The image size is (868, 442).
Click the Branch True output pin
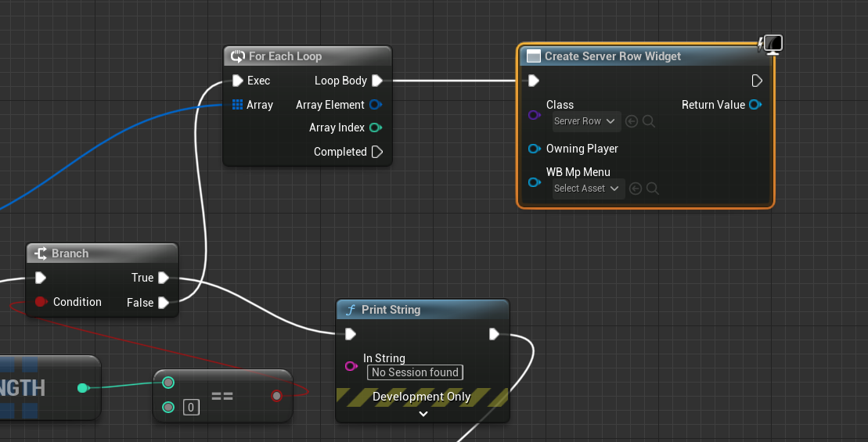pyautogui.click(x=164, y=277)
